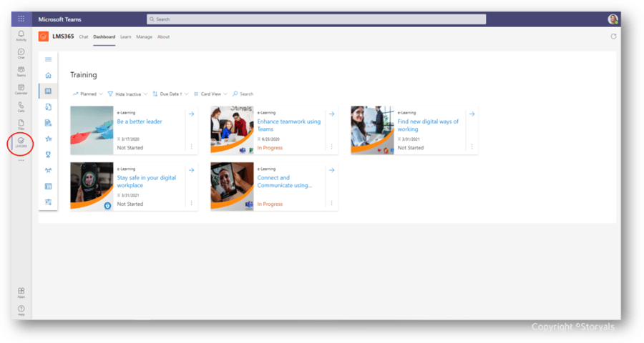Open Teams icon in left rail
The height and width of the screenshot is (343, 644).
pyautogui.click(x=21, y=71)
